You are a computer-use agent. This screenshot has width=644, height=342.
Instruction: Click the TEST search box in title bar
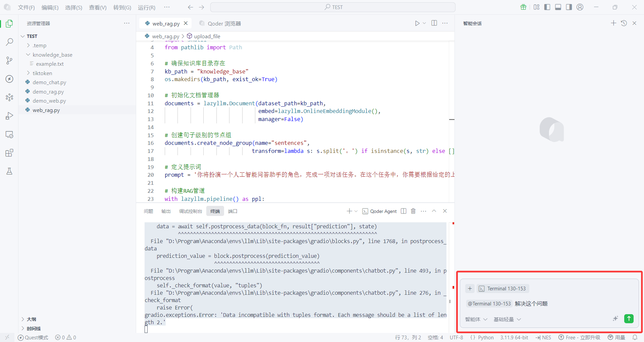click(x=333, y=7)
